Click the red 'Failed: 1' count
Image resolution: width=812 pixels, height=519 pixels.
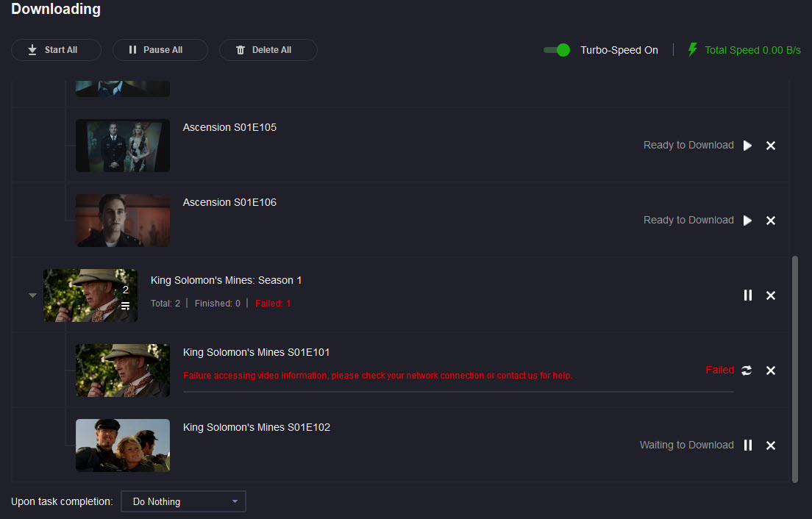pyautogui.click(x=273, y=303)
